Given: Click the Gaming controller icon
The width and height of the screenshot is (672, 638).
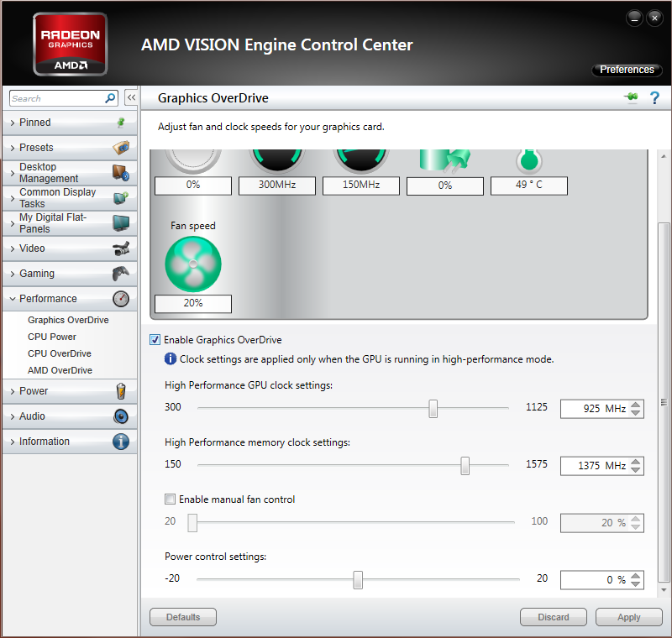Looking at the screenshot, I should click(121, 273).
